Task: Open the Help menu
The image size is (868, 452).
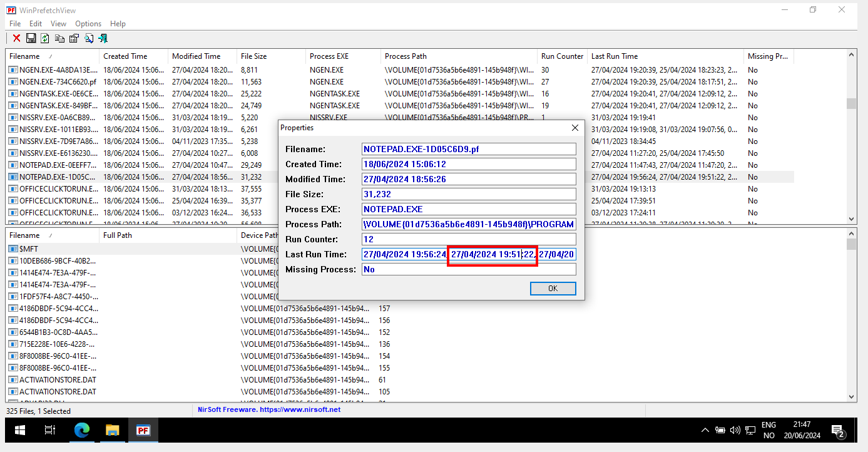Action: [x=118, y=24]
